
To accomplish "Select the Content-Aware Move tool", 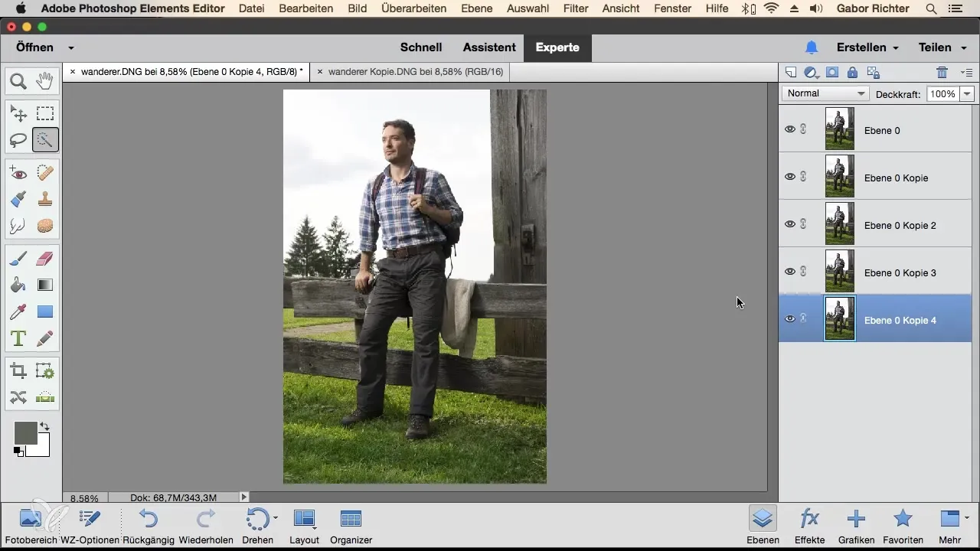I will click(x=18, y=397).
